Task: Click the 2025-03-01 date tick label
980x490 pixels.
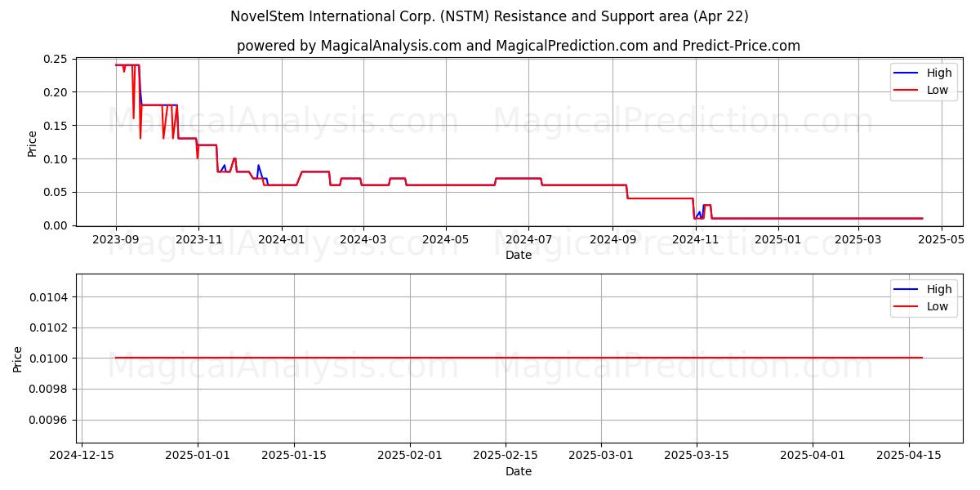Action: coord(601,456)
